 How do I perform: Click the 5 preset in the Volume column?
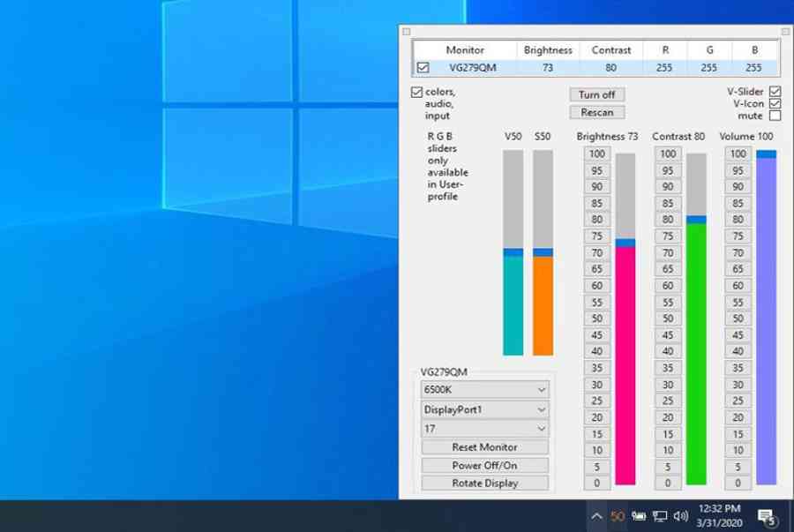click(x=738, y=468)
